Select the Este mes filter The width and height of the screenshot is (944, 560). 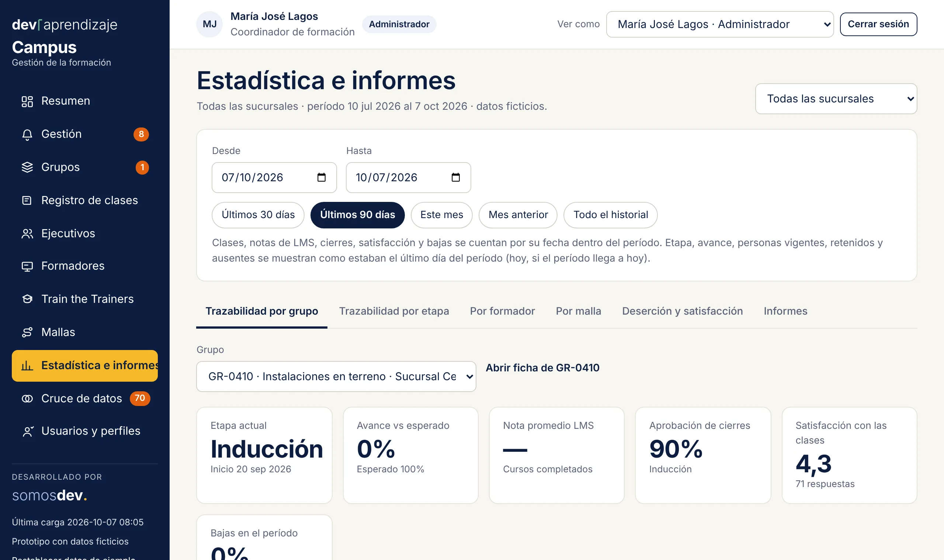441,215
